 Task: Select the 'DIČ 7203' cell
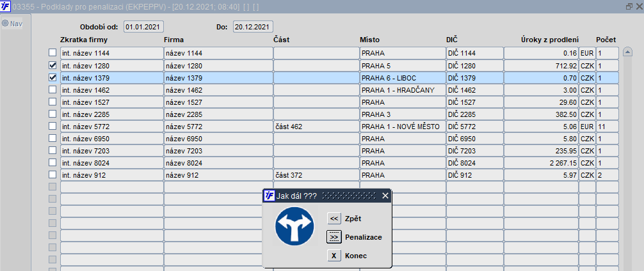[474, 151]
